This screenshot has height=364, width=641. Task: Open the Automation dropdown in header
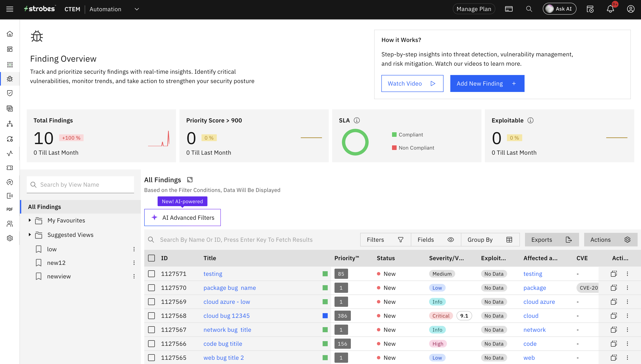click(137, 9)
